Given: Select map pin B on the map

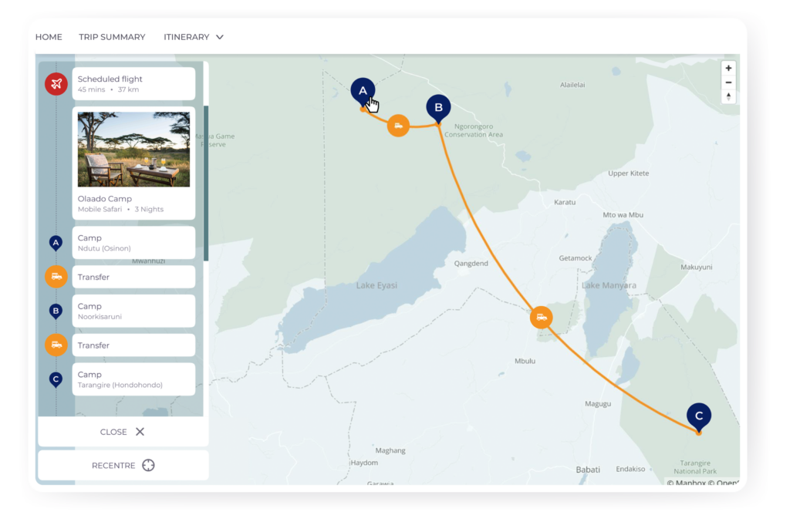Looking at the screenshot, I should click(438, 108).
